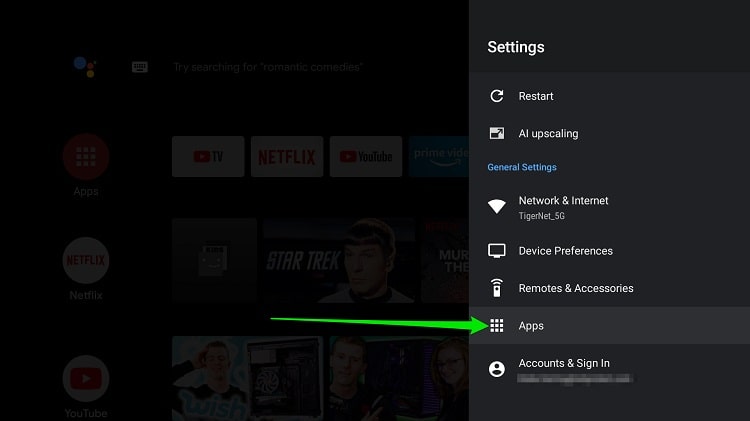Open the keyboard search icon
The width and height of the screenshot is (750, 421).
pyautogui.click(x=140, y=67)
